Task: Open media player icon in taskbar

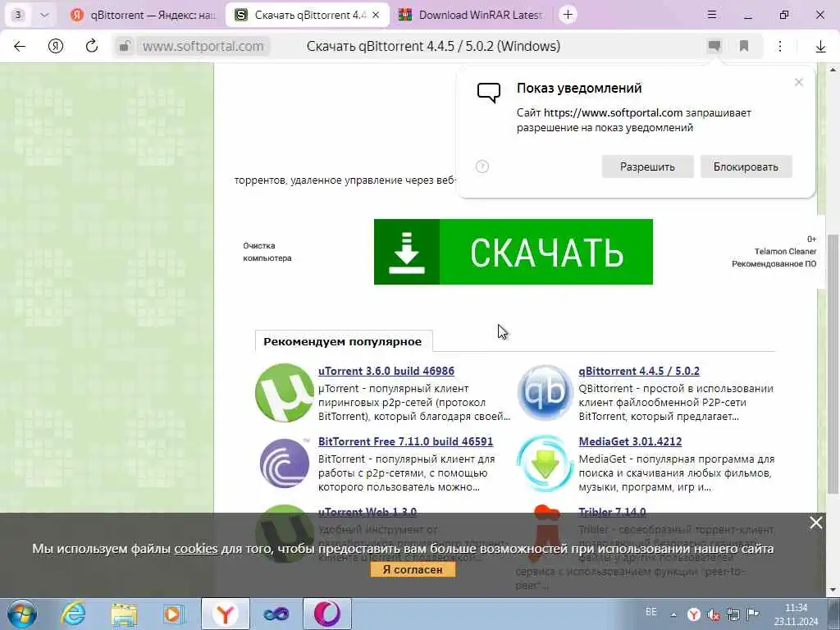Action: coord(174,614)
